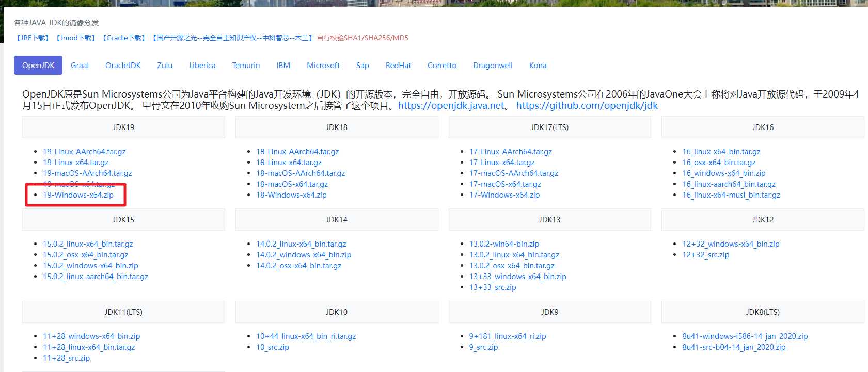Download 11+28_windows-x64_bin.zip
The width and height of the screenshot is (868, 372).
[x=91, y=336]
